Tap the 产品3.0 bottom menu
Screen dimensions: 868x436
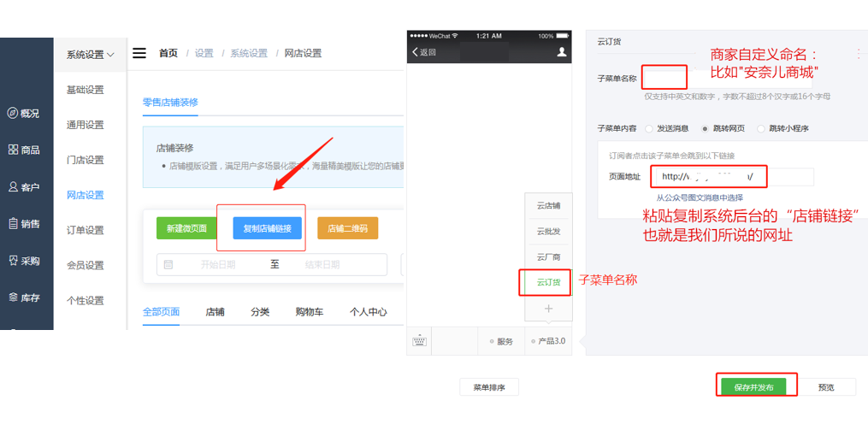tap(548, 341)
